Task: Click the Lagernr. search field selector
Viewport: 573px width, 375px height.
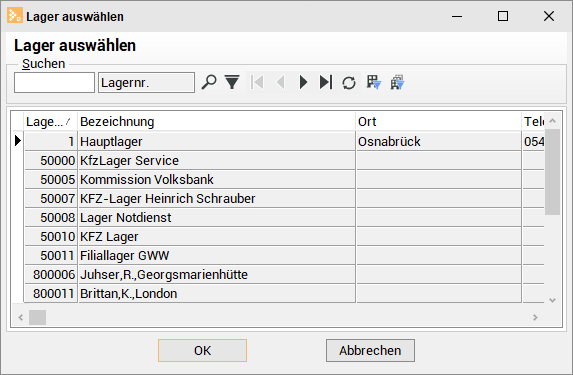Action: [x=146, y=83]
